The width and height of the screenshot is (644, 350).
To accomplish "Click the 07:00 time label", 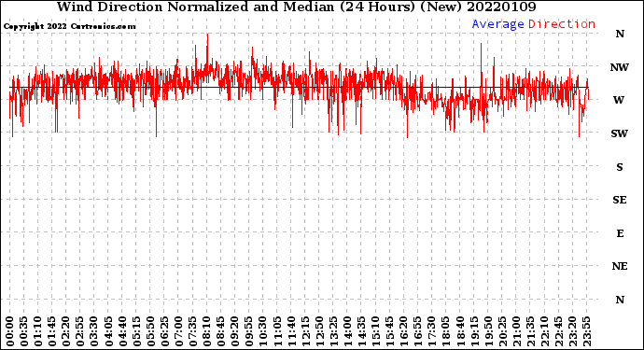I will coord(178,331).
